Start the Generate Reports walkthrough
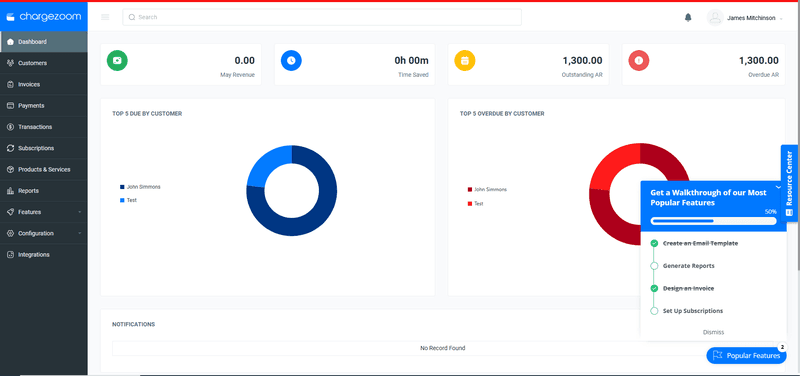Screen dimensions: 800x376 pyautogui.click(x=688, y=266)
